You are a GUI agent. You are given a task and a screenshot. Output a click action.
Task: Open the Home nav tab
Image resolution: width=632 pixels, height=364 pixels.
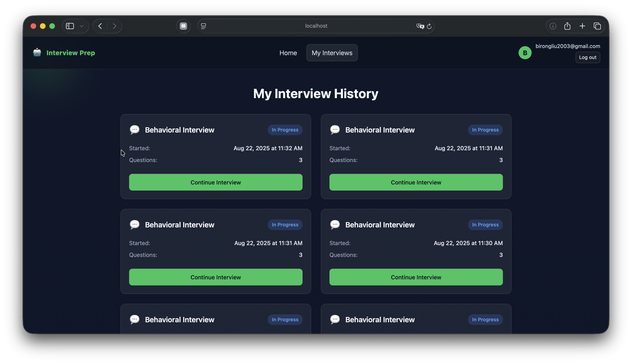click(288, 53)
